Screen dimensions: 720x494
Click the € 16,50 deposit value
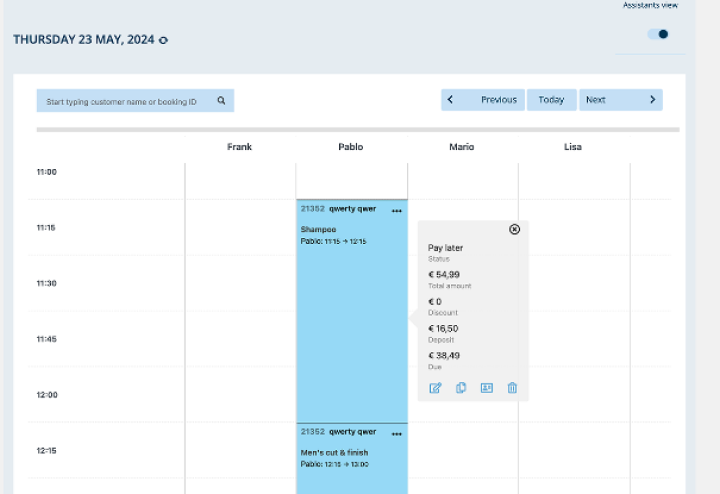[x=443, y=329]
